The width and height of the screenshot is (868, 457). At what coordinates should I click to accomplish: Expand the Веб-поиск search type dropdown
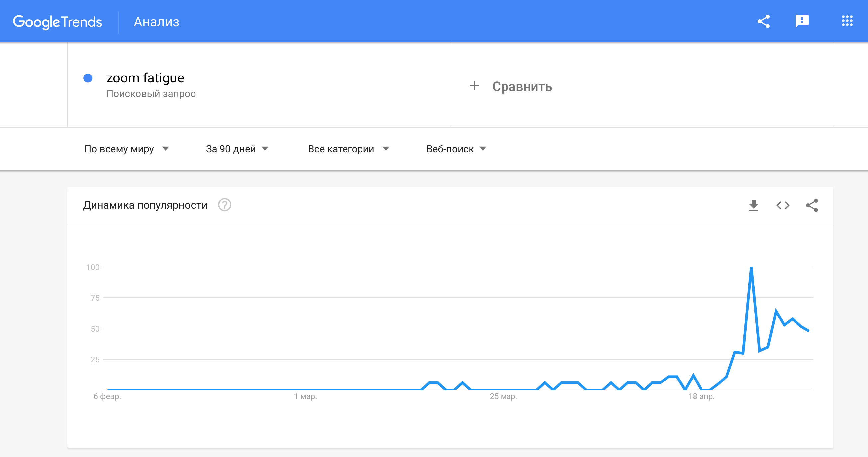[x=456, y=149]
